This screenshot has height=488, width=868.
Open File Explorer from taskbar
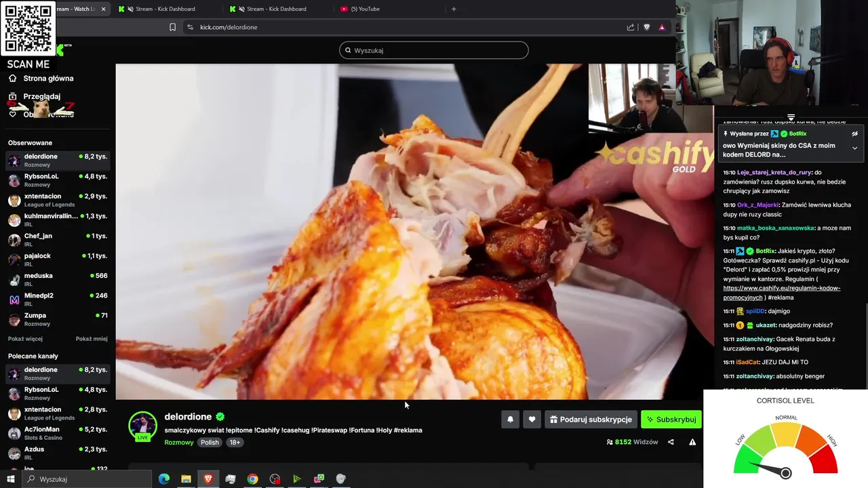tap(186, 479)
